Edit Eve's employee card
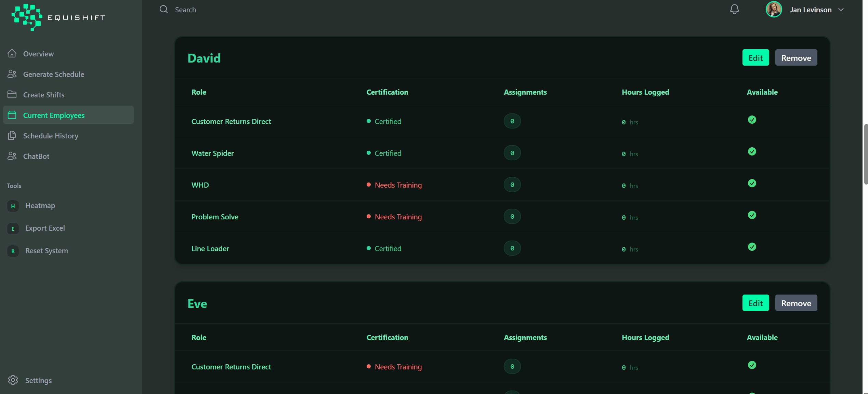Screen dimensions: 868x394 point(755,303)
